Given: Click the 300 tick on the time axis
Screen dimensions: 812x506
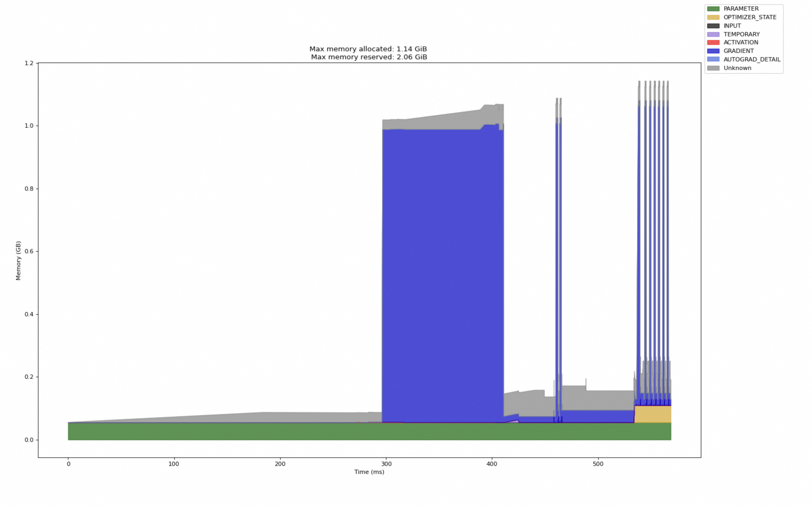Looking at the screenshot, I should coord(386,464).
